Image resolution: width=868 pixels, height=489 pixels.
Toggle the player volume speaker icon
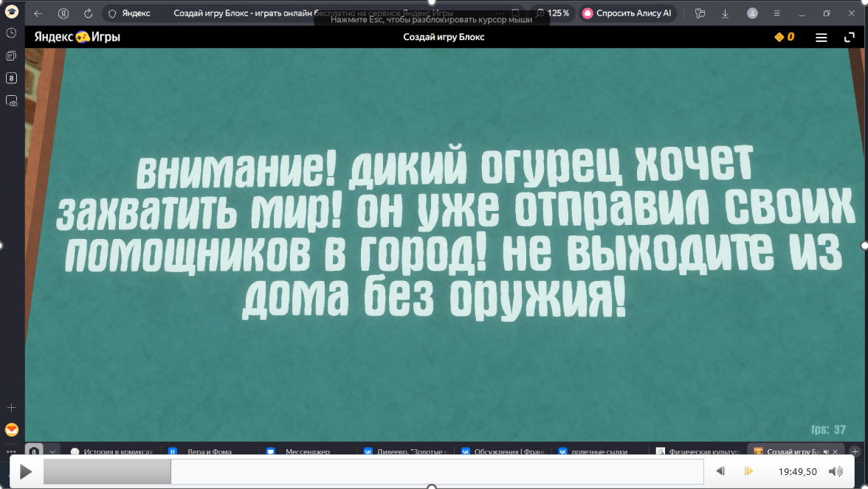(836, 471)
